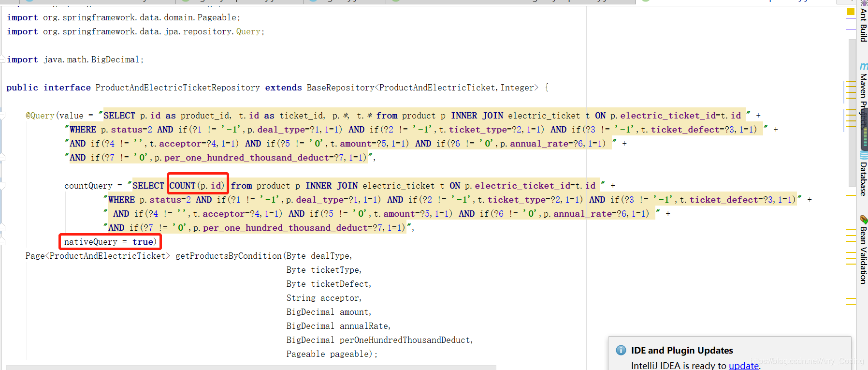Click the Pageable import statement
868x370 pixels.
123,17
